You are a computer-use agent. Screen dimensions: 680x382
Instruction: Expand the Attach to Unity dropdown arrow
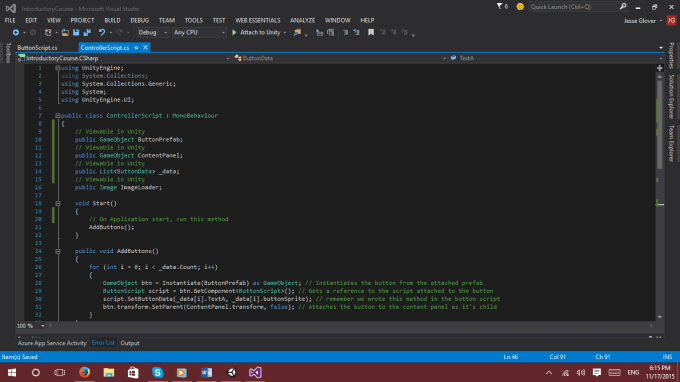[284, 33]
